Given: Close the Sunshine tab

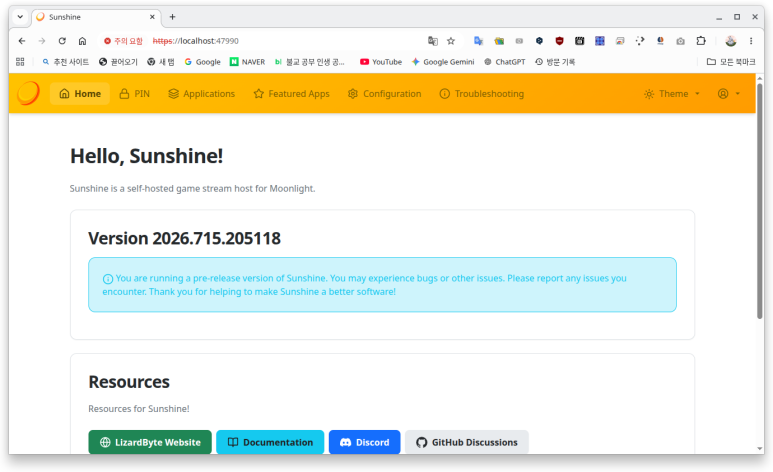Looking at the screenshot, I should pos(152,17).
